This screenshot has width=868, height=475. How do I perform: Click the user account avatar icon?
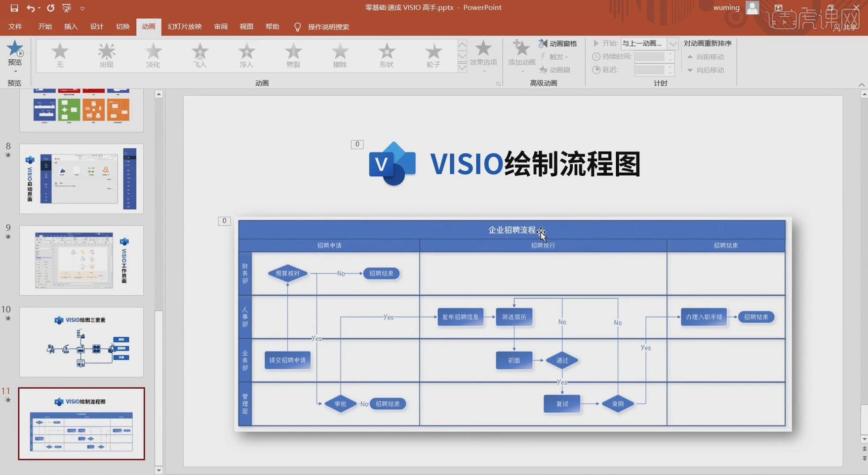pos(752,7)
